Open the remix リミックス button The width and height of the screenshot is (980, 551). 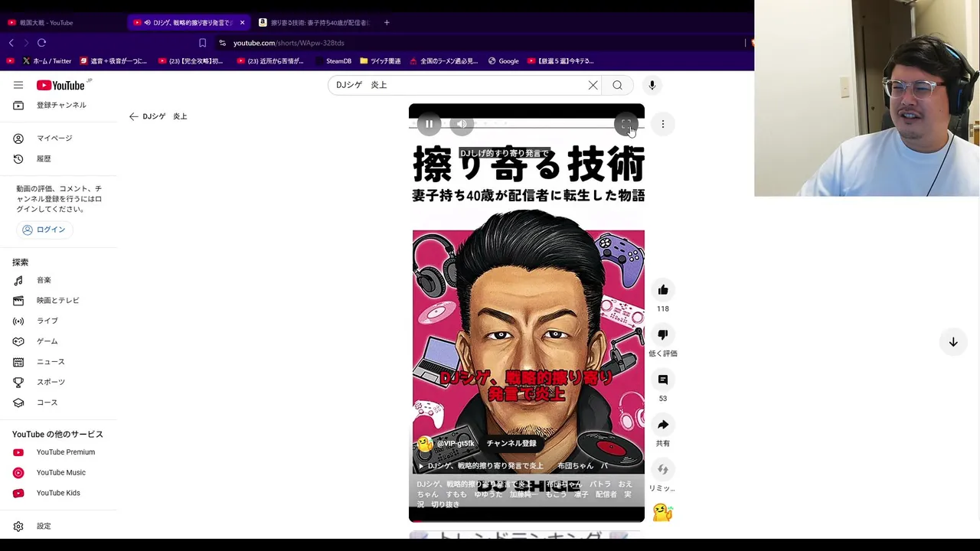coord(663,470)
